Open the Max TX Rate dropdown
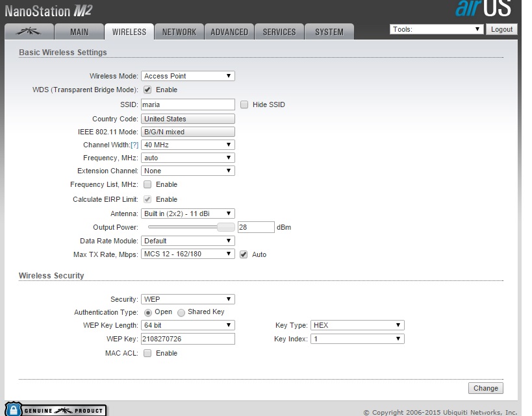 pyautogui.click(x=188, y=254)
